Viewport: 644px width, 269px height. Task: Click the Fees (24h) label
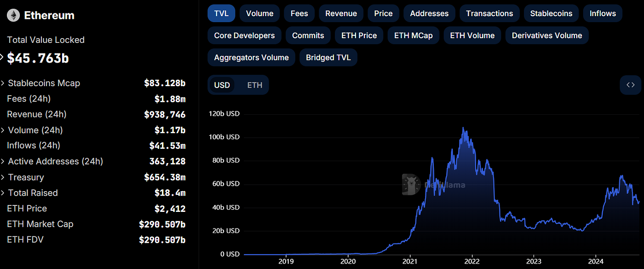[x=29, y=99]
